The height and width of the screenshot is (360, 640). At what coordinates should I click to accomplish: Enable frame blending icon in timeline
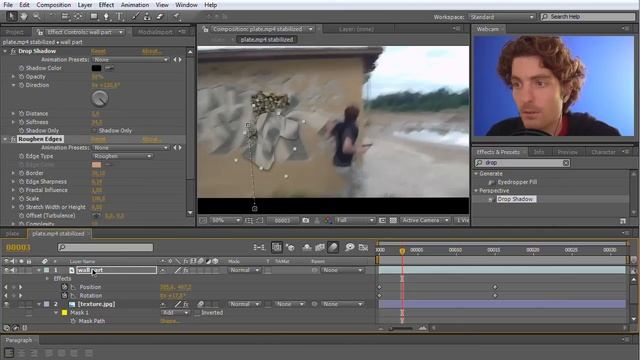pos(320,247)
